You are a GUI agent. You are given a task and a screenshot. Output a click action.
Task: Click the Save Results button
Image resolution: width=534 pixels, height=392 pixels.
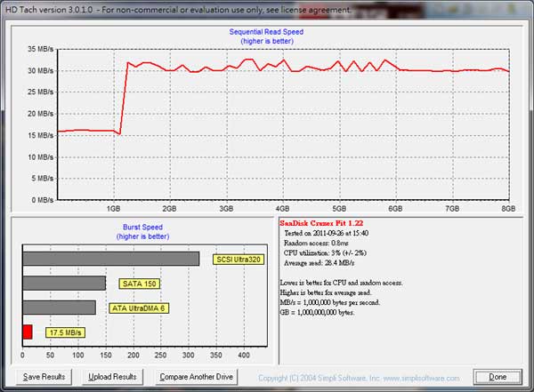click(x=44, y=377)
